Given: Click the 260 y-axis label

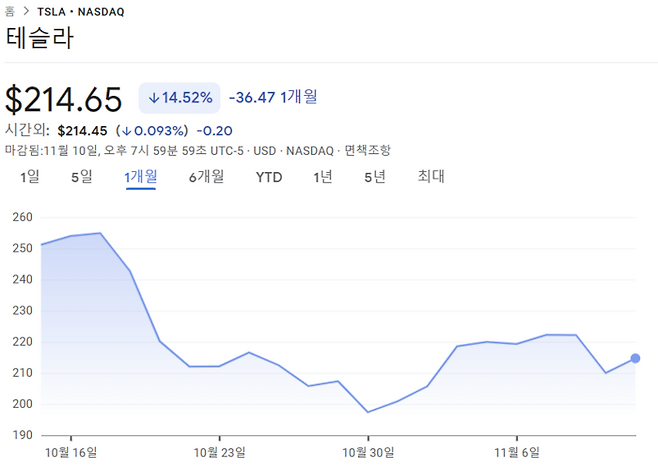Looking at the screenshot, I should click(x=22, y=217).
